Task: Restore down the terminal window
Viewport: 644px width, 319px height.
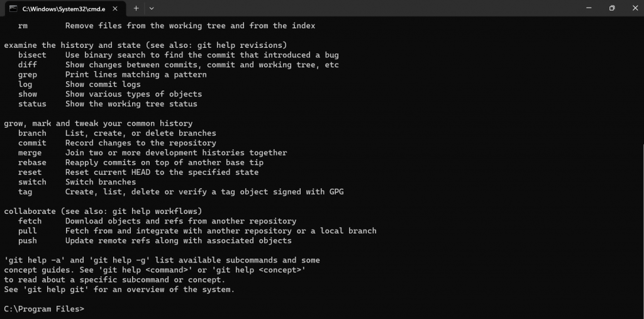Action: pyautogui.click(x=612, y=8)
